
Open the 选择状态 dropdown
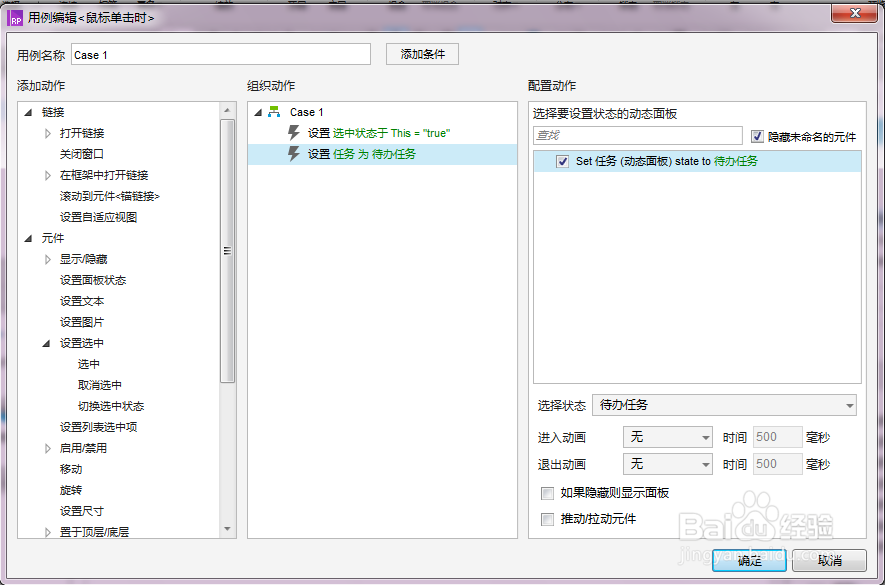click(724, 405)
